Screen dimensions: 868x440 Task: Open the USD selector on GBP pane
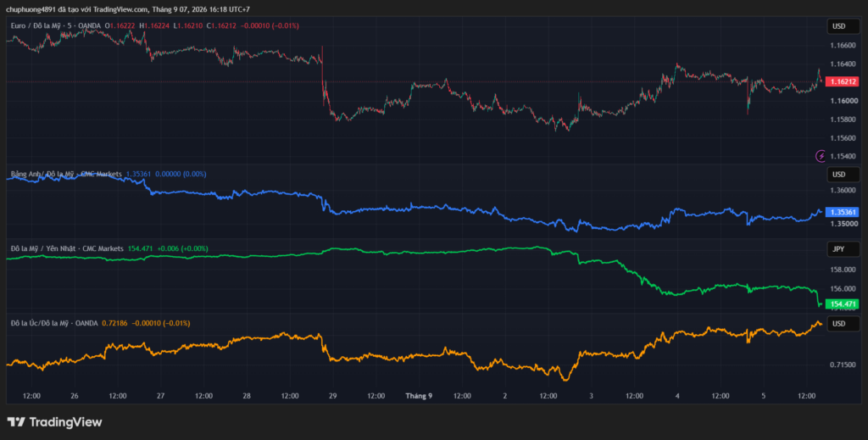pyautogui.click(x=843, y=175)
